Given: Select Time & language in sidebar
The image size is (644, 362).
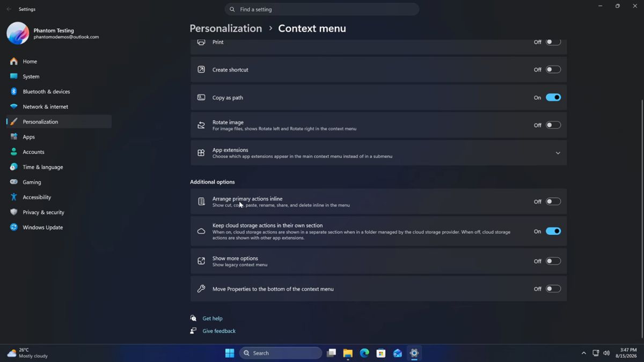Looking at the screenshot, I should point(59,166).
